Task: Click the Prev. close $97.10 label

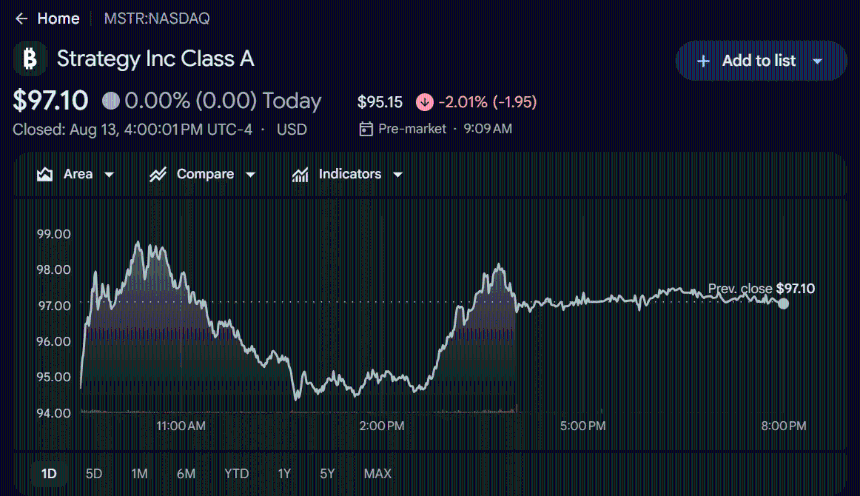Action: click(x=761, y=289)
